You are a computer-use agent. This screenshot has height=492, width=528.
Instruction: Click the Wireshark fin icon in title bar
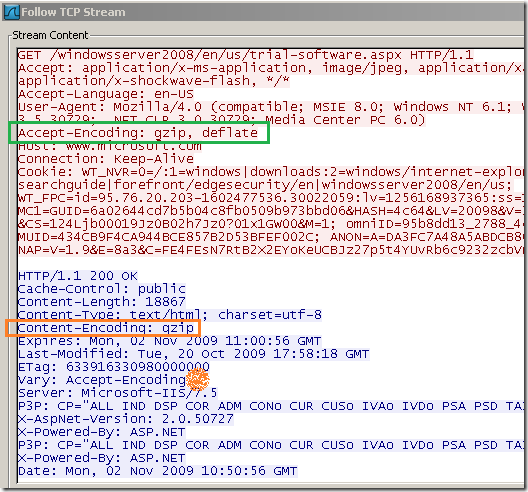click(x=12, y=12)
